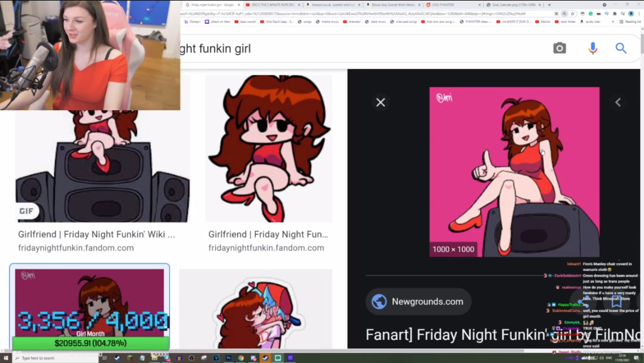The height and width of the screenshot is (363, 644).
Task: Open the green Streamlabs icon in taskbar
Action: [278, 358]
